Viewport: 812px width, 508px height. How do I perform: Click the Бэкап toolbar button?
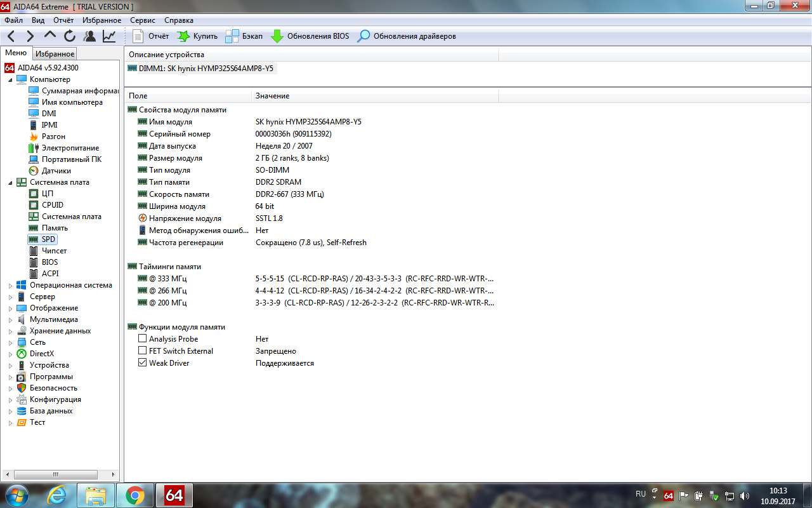tap(244, 36)
